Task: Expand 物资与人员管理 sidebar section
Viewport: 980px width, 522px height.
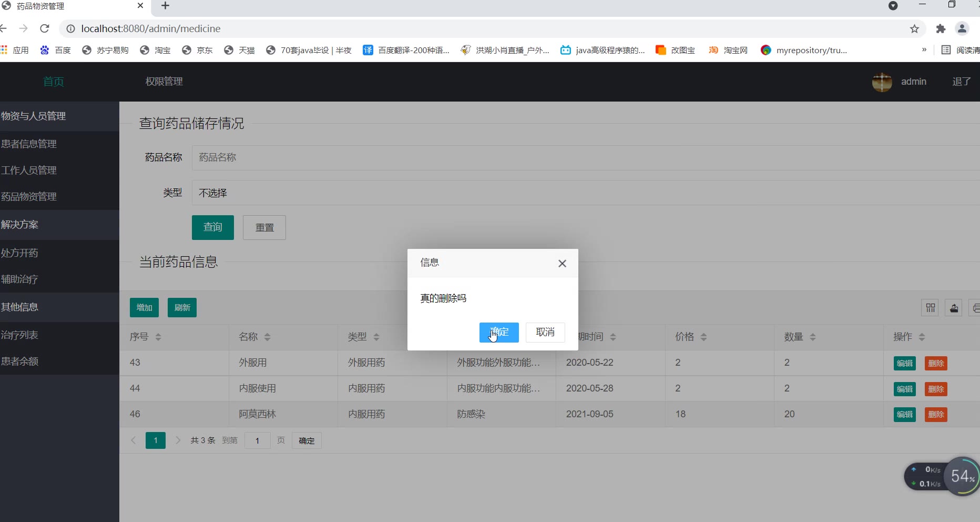Action: coord(59,116)
